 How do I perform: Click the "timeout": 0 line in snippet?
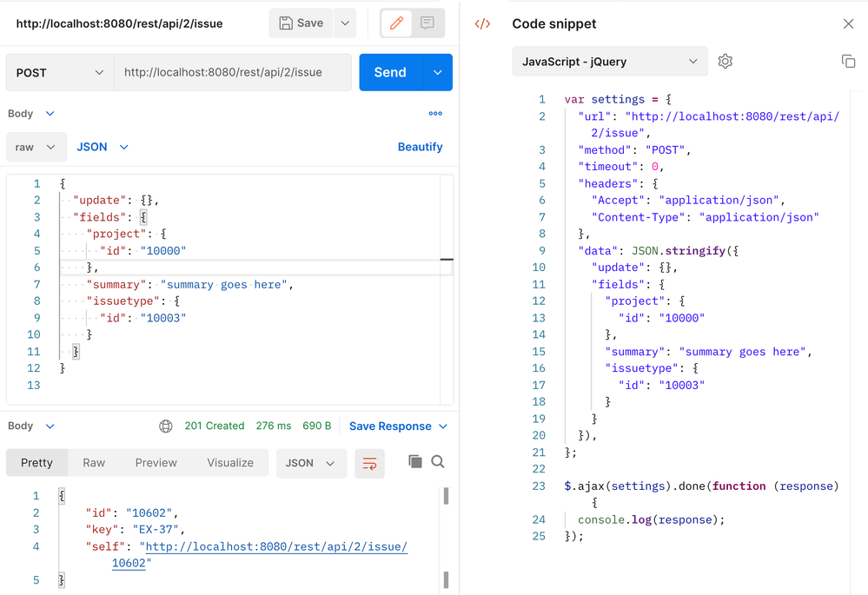(x=620, y=167)
